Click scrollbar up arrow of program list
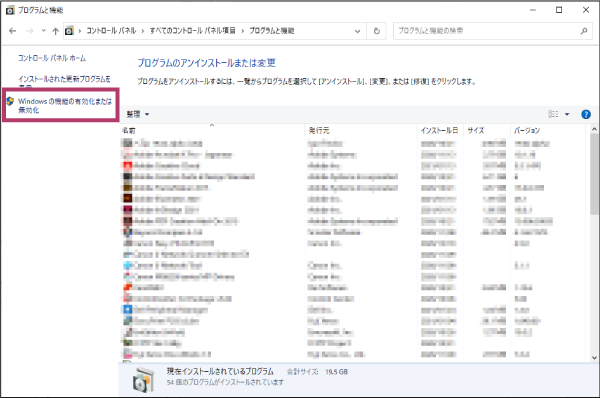 tap(594, 129)
